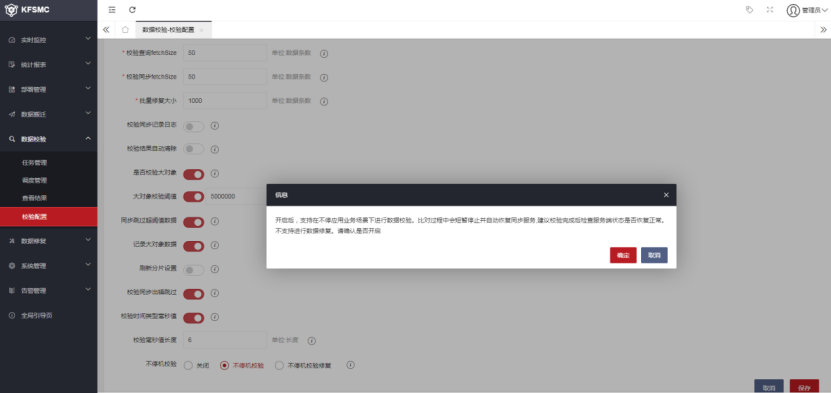Image resolution: width=831 pixels, height=393 pixels.
Task: Click info icon beside 校验同步记录日志
Action: tap(215, 126)
